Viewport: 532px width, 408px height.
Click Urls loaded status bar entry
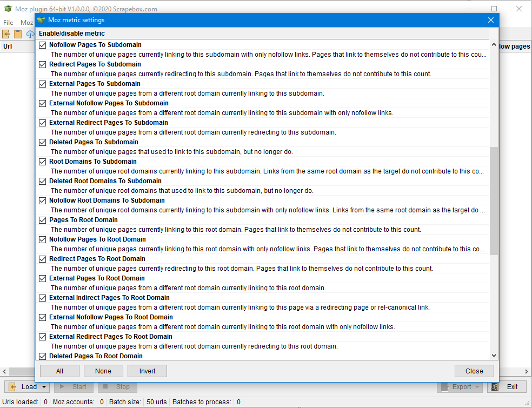(x=25, y=402)
